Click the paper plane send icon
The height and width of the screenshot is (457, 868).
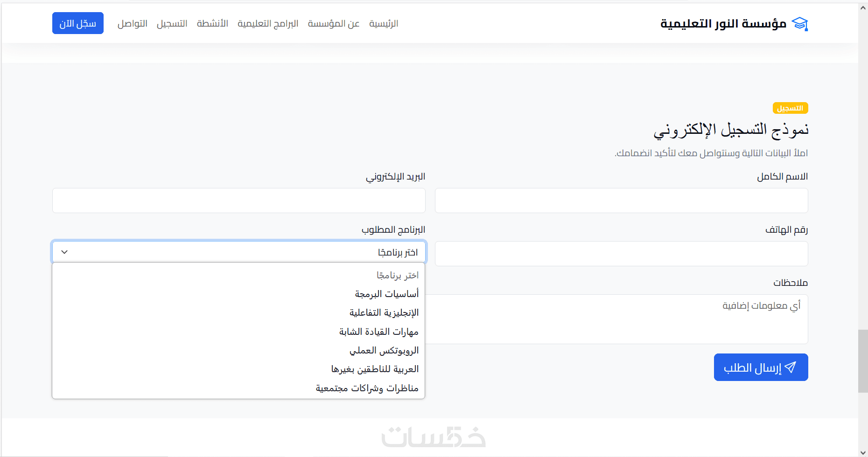tap(790, 367)
